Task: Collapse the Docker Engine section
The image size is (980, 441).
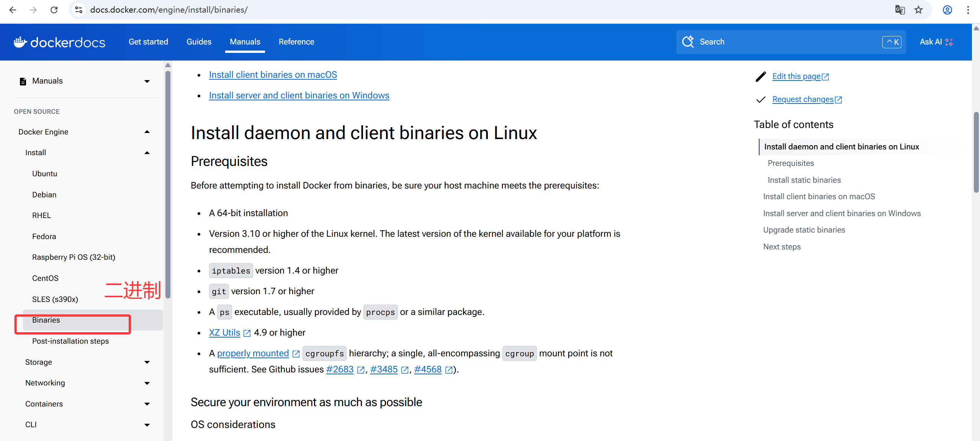Action: pyautogui.click(x=147, y=132)
